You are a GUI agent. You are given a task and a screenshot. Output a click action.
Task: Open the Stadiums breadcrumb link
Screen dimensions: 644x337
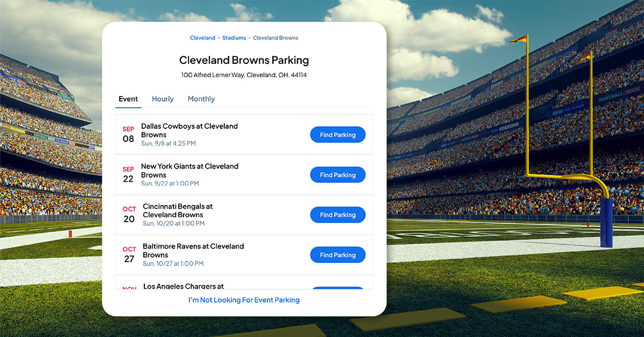(x=234, y=38)
